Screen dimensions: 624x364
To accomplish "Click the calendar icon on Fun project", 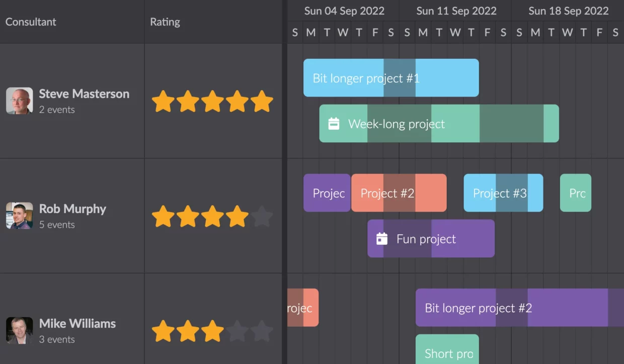I will [x=382, y=239].
